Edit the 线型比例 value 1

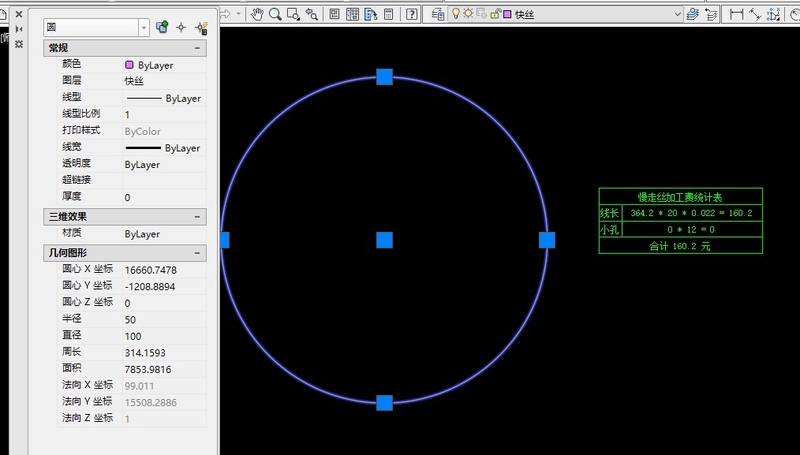pos(164,115)
